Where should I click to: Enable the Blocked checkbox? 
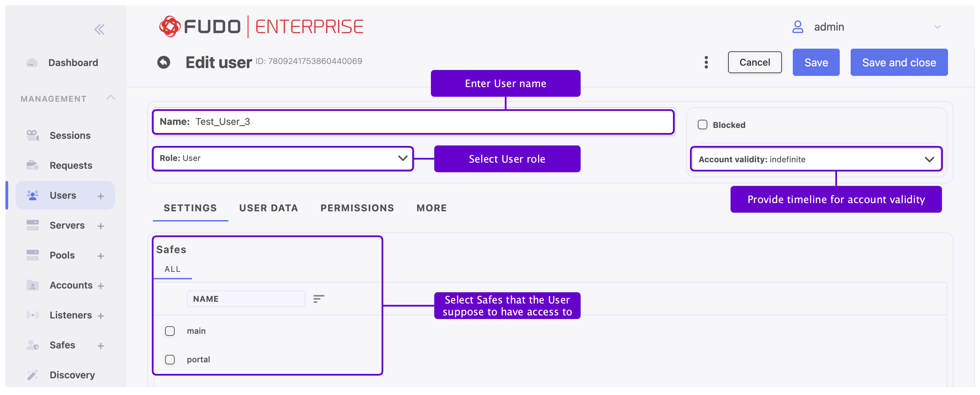[702, 124]
